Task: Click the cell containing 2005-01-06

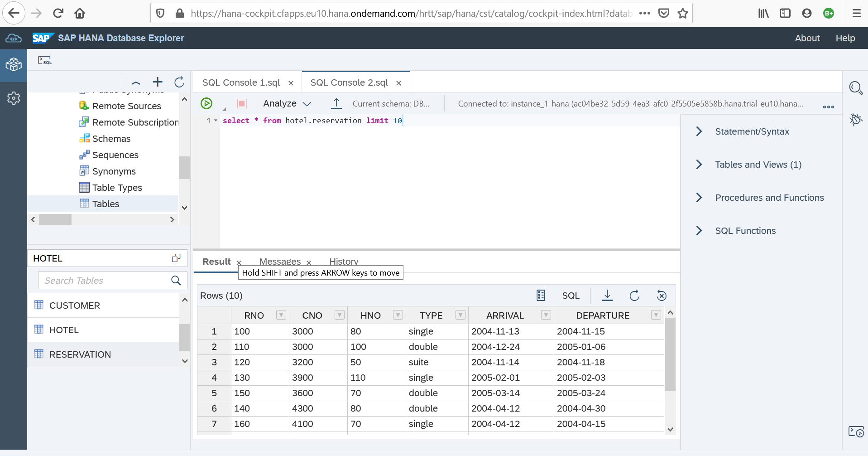Action: click(x=609, y=347)
